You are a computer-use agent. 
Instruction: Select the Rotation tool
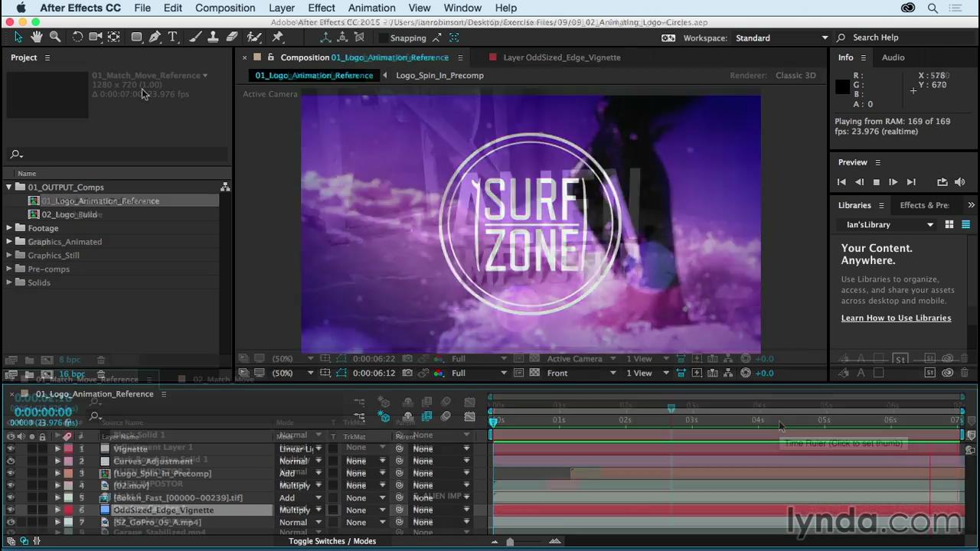pos(77,37)
